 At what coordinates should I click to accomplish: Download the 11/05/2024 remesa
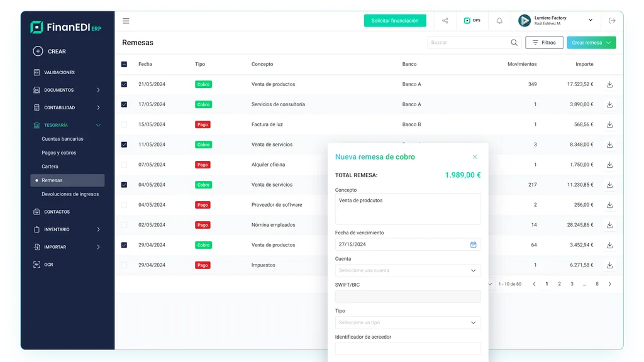coord(609,145)
